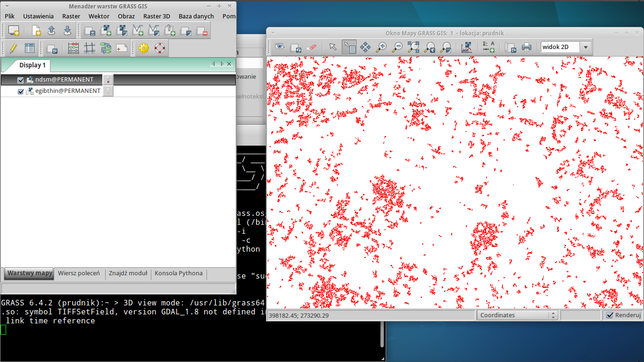The width and height of the screenshot is (644, 362).
Task: Open GUI settings (yellow gear)
Action: (x=144, y=48)
